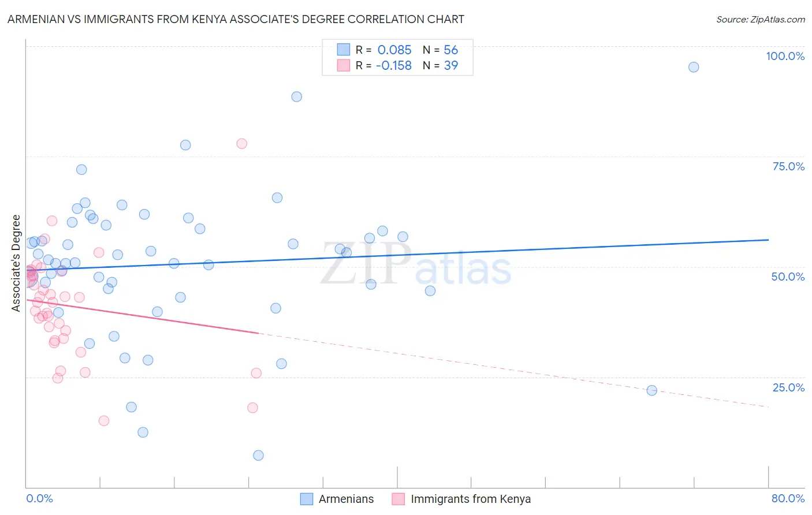Select the Armenians legend label

click(x=346, y=499)
